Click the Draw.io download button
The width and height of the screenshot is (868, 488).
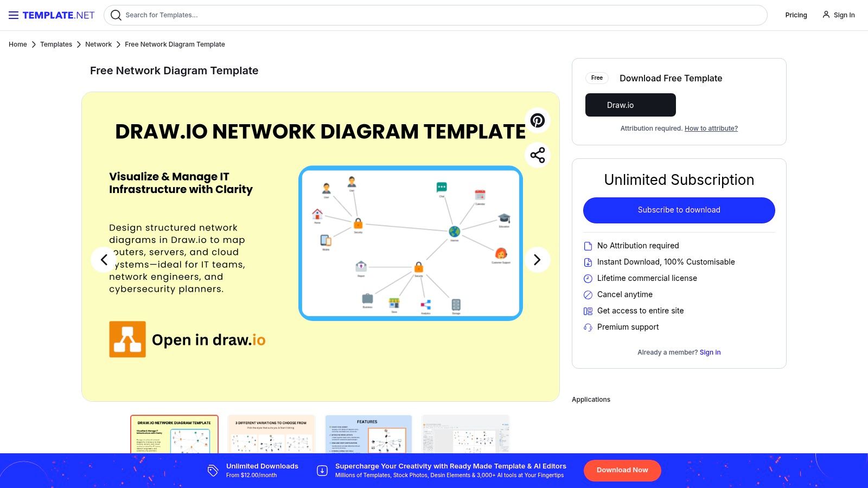point(630,105)
